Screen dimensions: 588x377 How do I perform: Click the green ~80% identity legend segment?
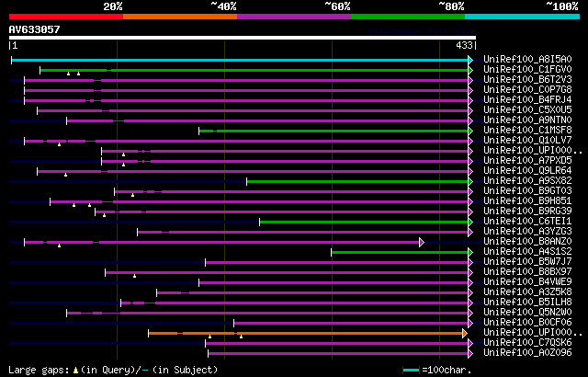408,17
